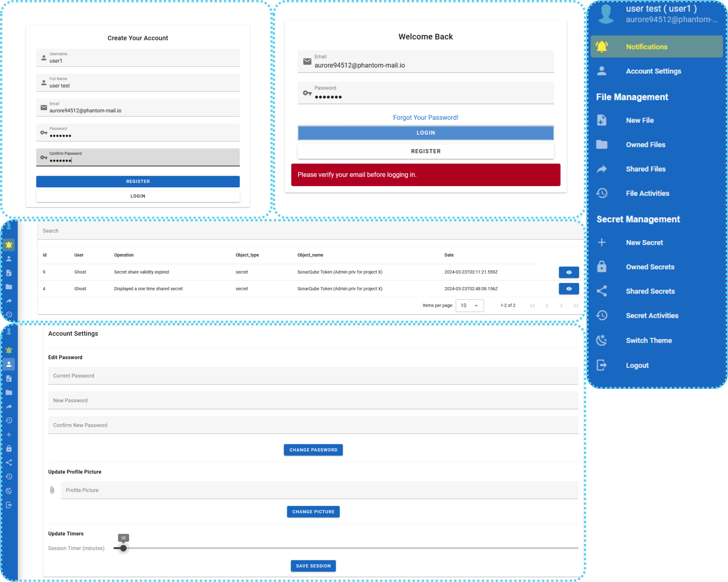
Task: Open the Items per page dropdown
Action: tap(470, 306)
